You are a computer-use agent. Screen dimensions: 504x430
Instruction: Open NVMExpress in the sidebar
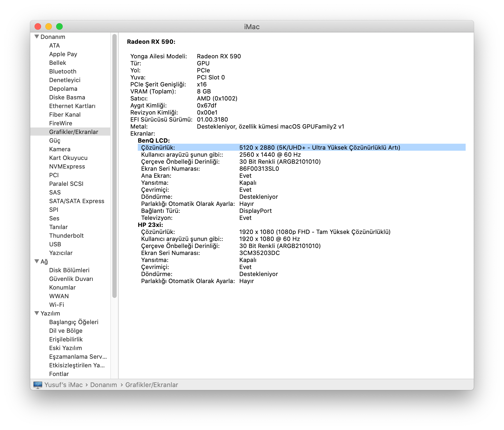click(67, 166)
